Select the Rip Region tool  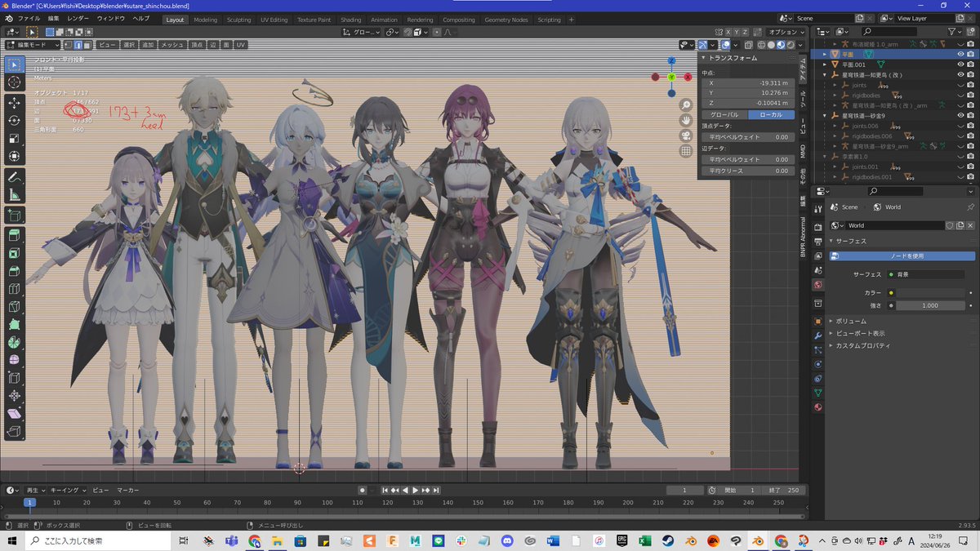(15, 431)
